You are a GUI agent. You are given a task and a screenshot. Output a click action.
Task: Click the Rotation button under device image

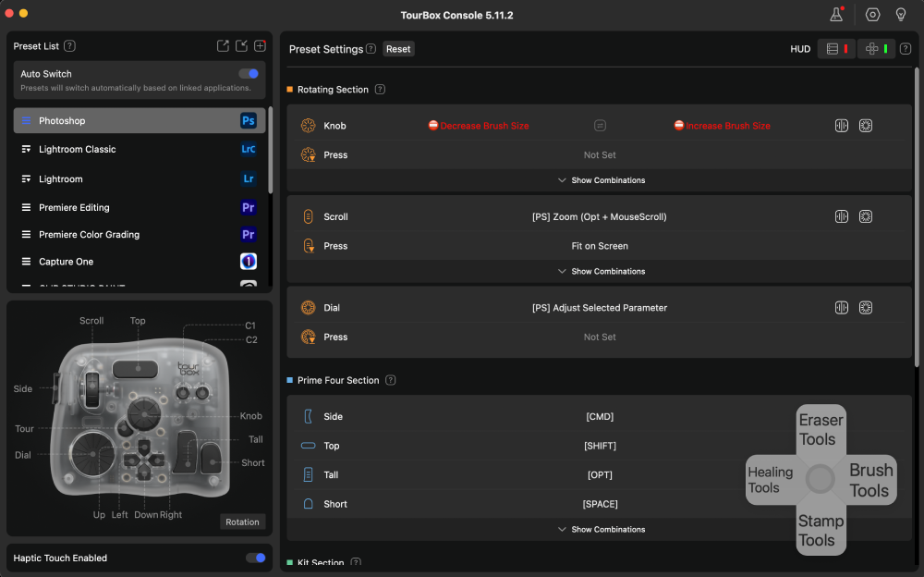(242, 522)
